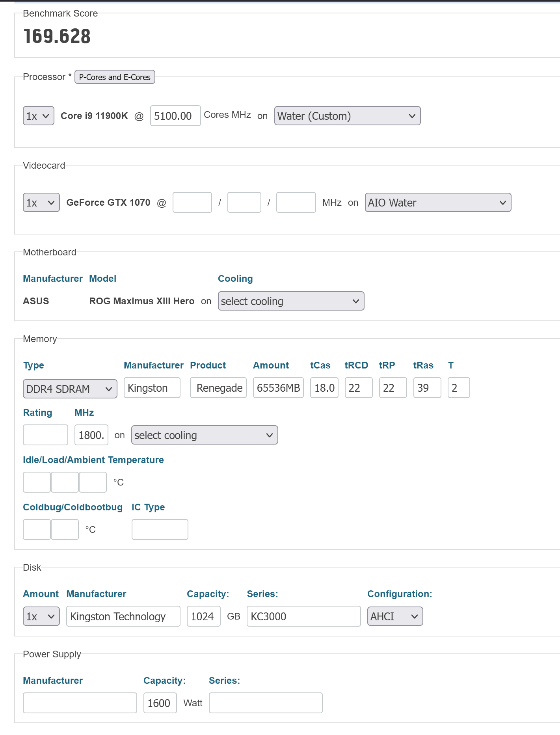Expand the DDR4 SDRAM memory type dropdown

(x=70, y=389)
